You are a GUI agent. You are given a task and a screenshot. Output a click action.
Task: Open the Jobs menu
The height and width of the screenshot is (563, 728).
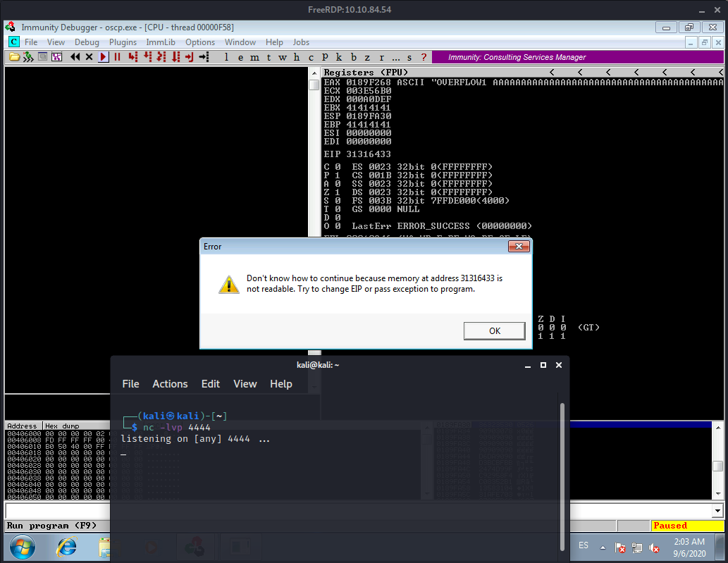pos(301,42)
